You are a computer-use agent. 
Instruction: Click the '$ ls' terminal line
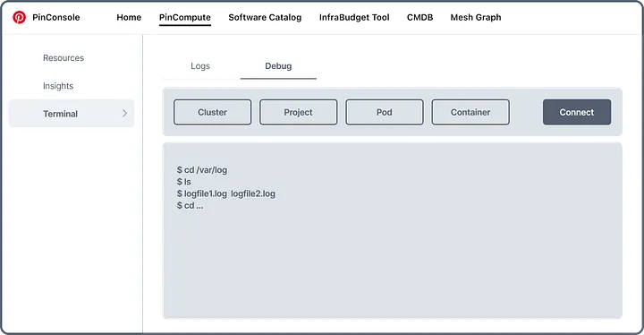(184, 182)
